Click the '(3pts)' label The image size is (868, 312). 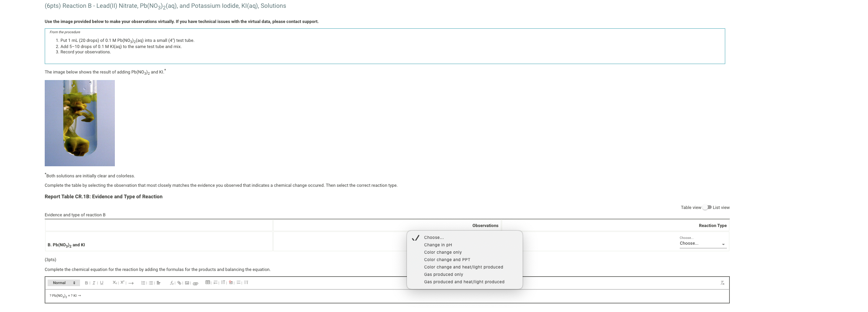50,259
